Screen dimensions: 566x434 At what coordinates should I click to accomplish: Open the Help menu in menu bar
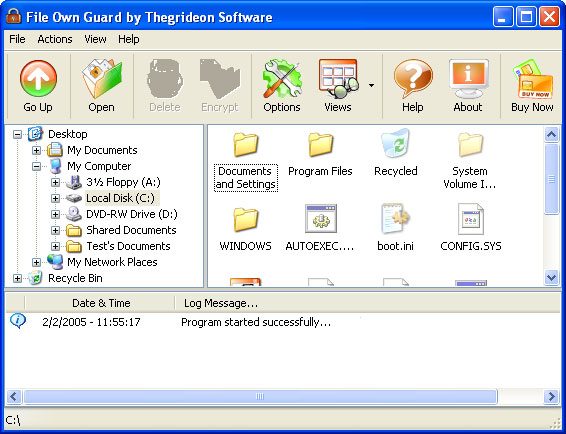coord(129,39)
